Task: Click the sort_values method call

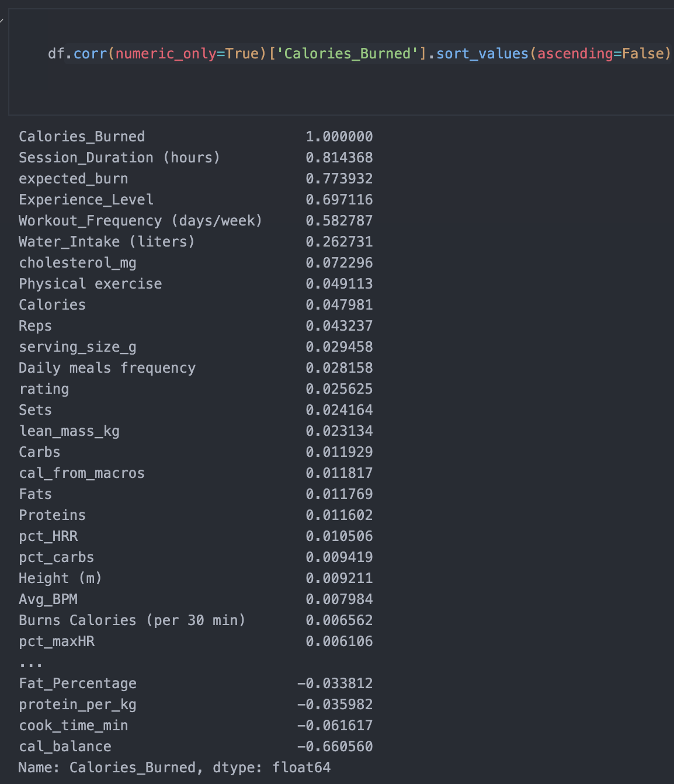Action: click(x=482, y=54)
